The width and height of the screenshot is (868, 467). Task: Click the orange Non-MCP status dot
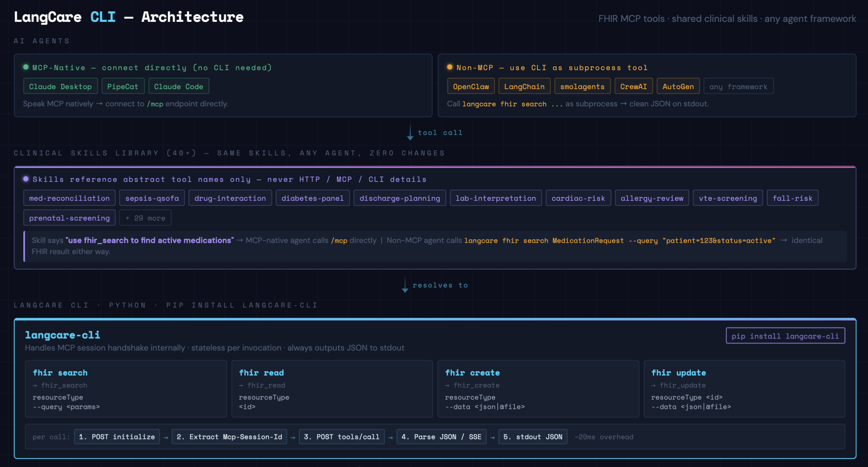(x=450, y=67)
